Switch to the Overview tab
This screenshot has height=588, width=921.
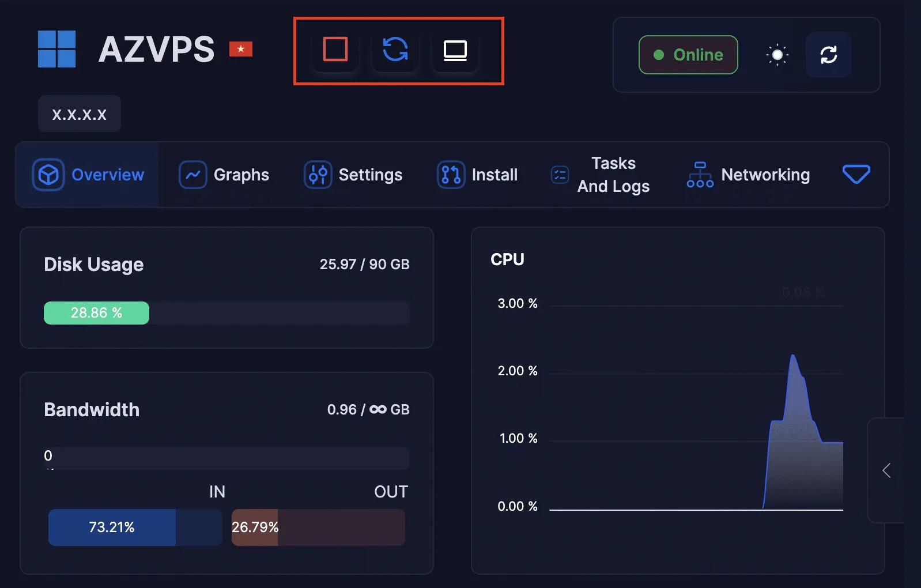click(x=88, y=175)
